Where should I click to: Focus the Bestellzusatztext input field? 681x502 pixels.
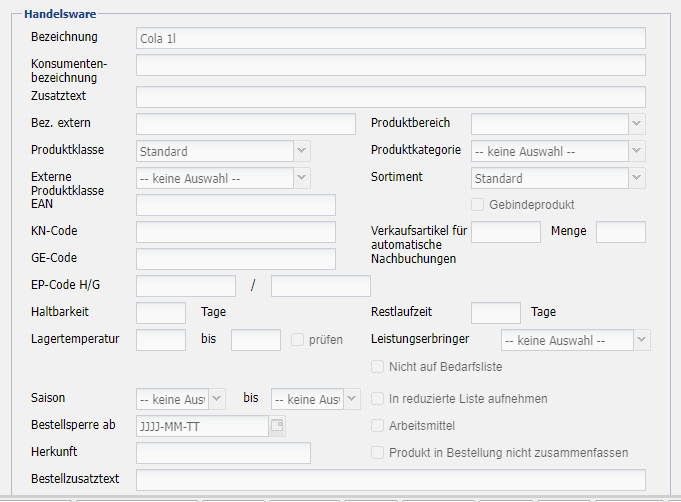click(x=390, y=480)
